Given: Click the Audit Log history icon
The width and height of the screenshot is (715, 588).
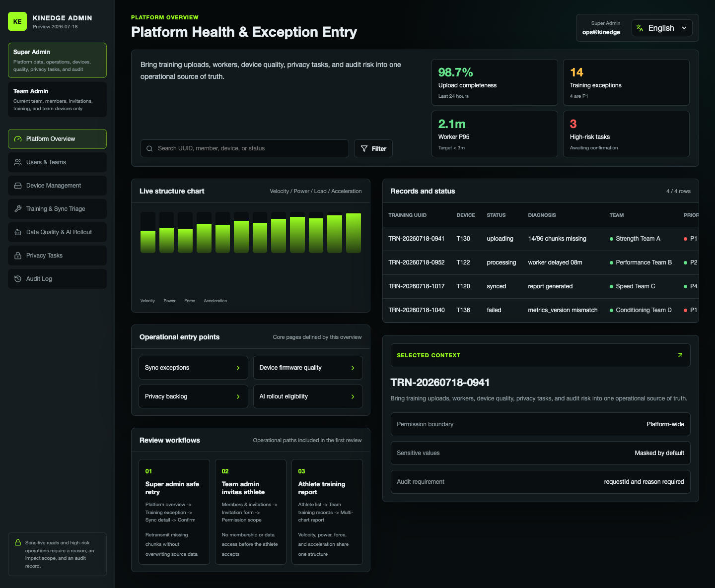Looking at the screenshot, I should (18, 279).
